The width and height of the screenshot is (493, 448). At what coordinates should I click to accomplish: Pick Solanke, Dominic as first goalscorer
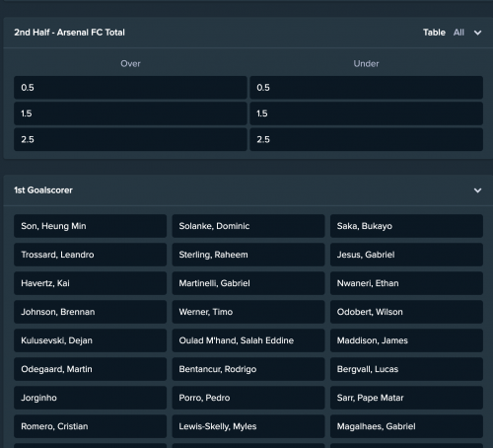tap(248, 226)
